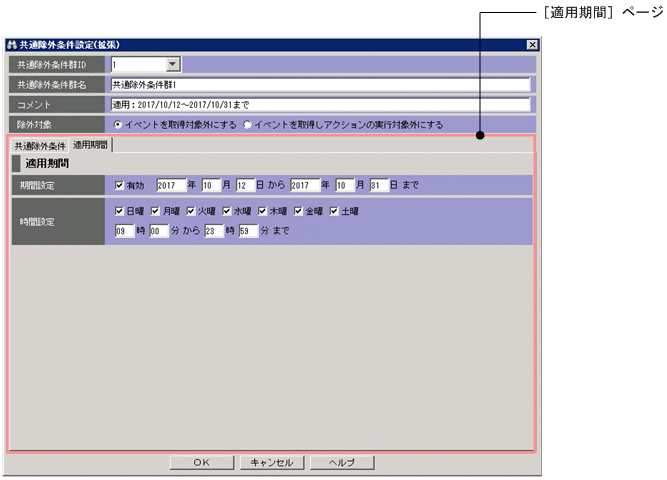
Task: Toggle the 土曜 checkbox
Action: point(334,211)
